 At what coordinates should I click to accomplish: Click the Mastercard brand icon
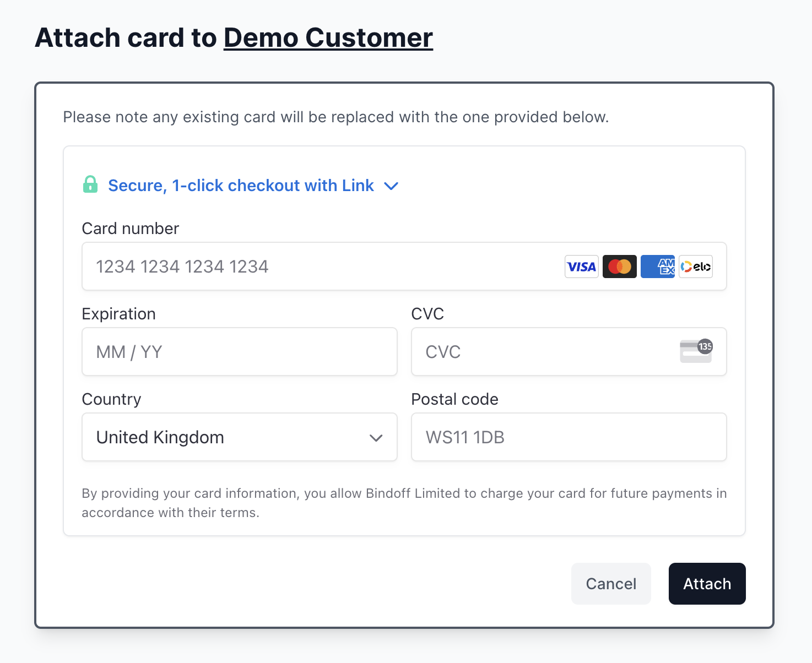619,267
